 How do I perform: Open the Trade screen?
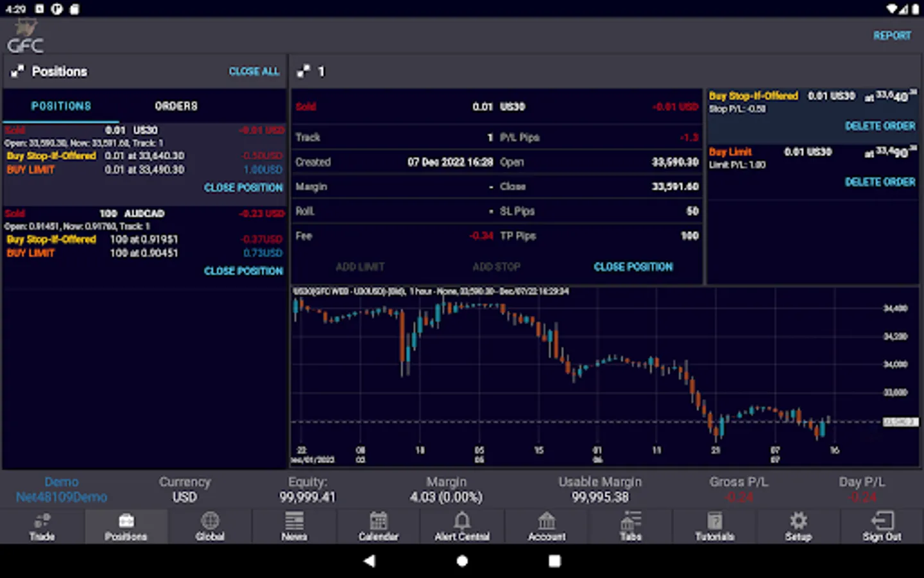coord(42,527)
